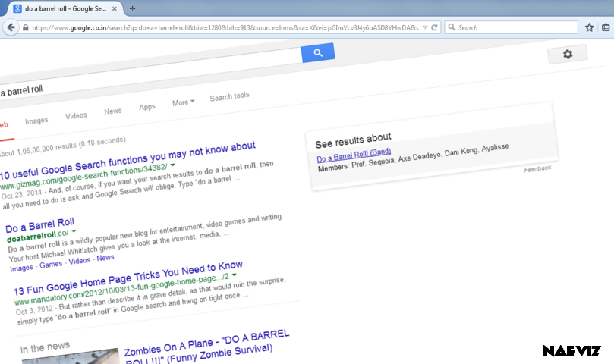Screen dimensions: 614x364
Task: Open 'Zombies On A Plane' news result
Action: 206,347
